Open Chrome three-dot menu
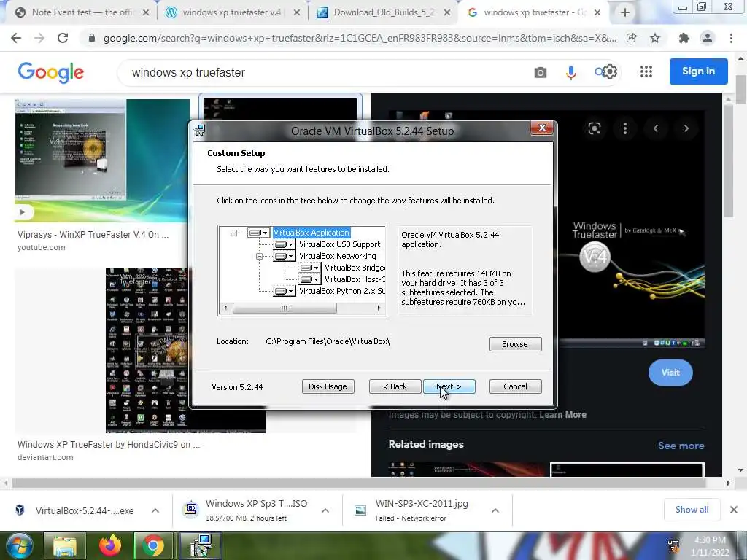747x560 pixels. 731,38
